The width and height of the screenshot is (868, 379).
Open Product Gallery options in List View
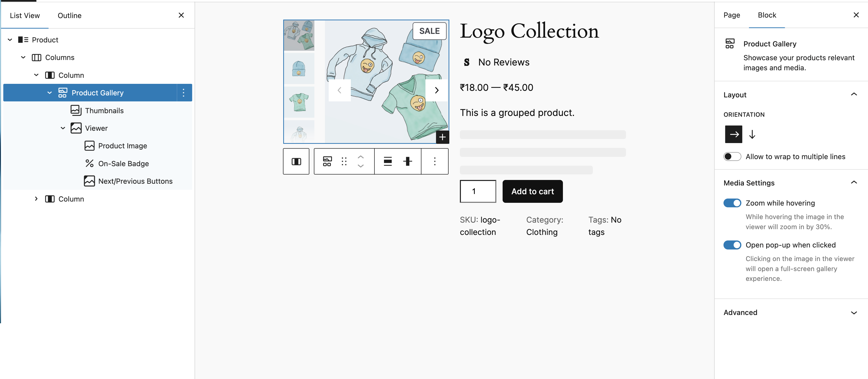click(x=183, y=93)
